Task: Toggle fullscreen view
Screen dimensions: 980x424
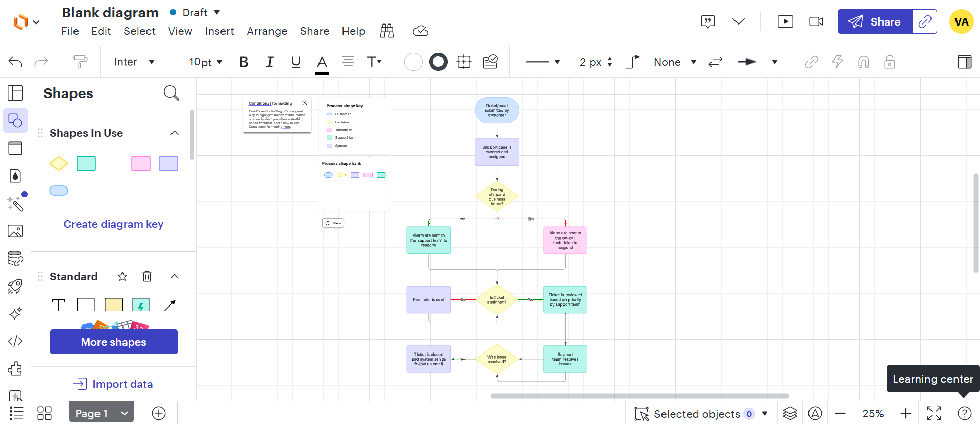Action: [x=934, y=413]
